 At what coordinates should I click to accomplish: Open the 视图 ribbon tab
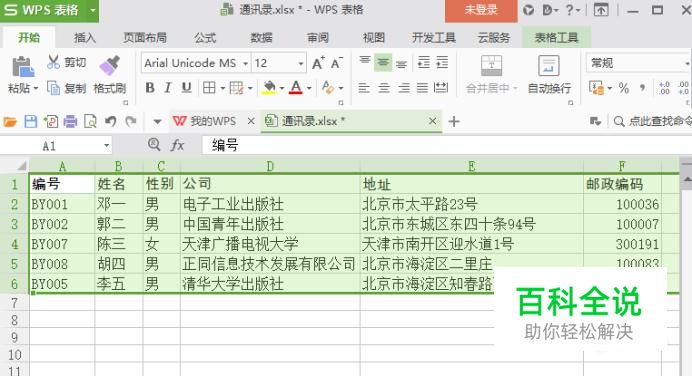374,38
